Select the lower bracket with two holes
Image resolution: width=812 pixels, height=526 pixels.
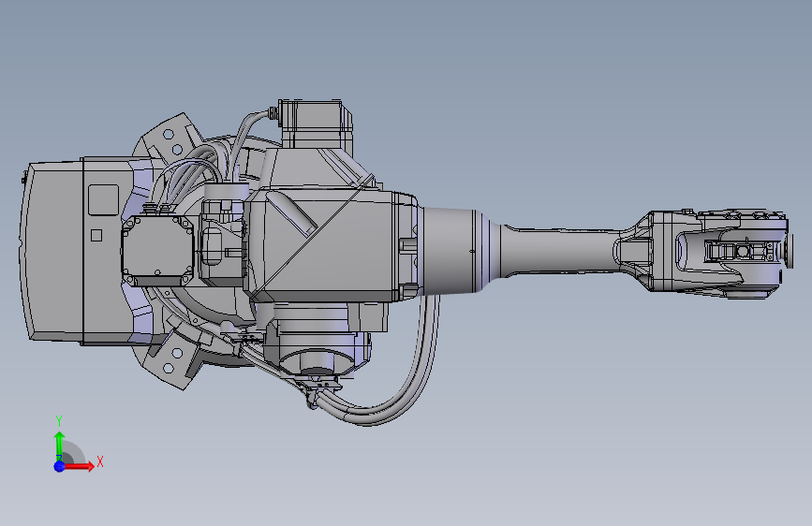point(170,360)
